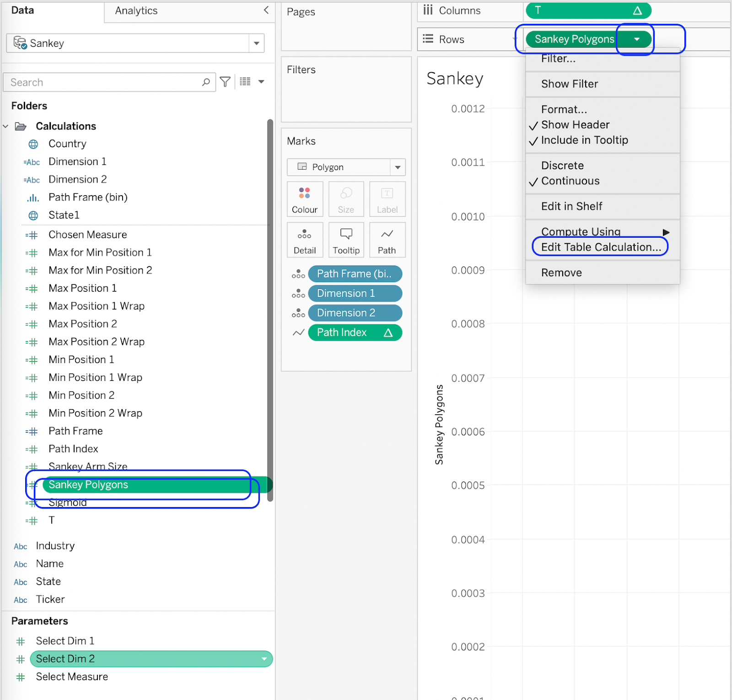
Task: Click the Sankey data source icon
Action: [20, 43]
